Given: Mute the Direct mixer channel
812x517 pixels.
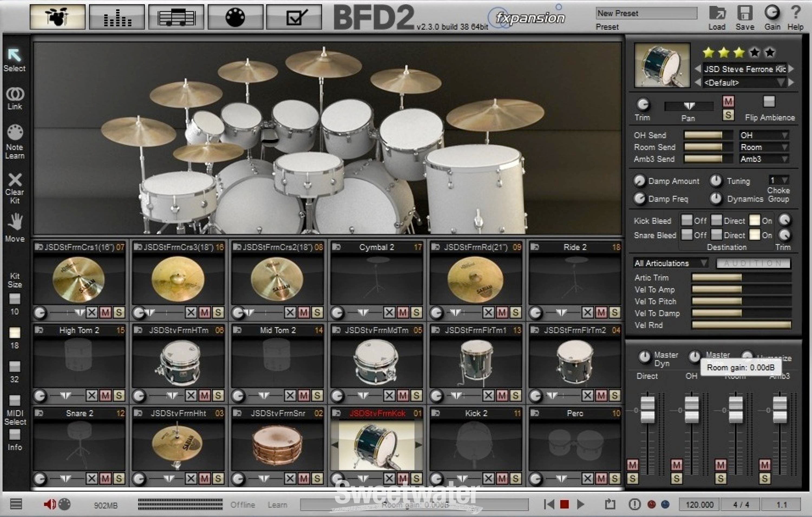Looking at the screenshot, I should click(x=632, y=465).
